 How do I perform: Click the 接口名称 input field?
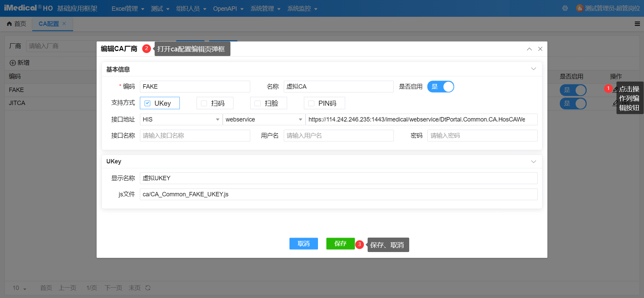click(195, 136)
